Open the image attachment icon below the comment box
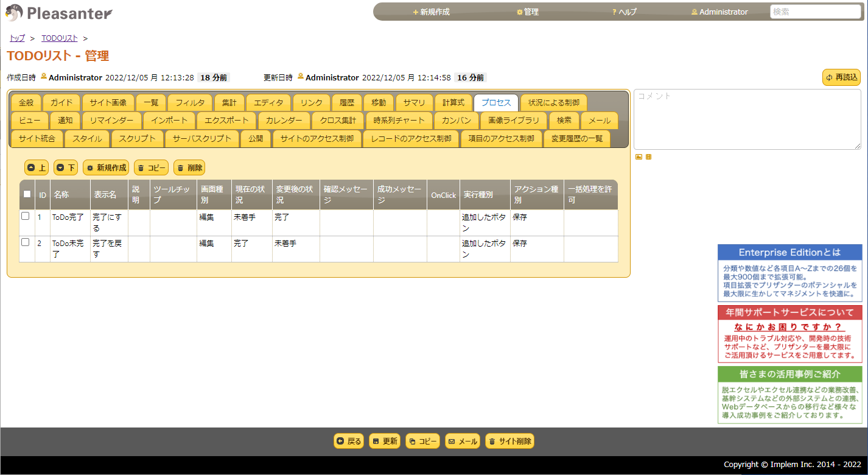The width and height of the screenshot is (868, 475). tap(638, 157)
